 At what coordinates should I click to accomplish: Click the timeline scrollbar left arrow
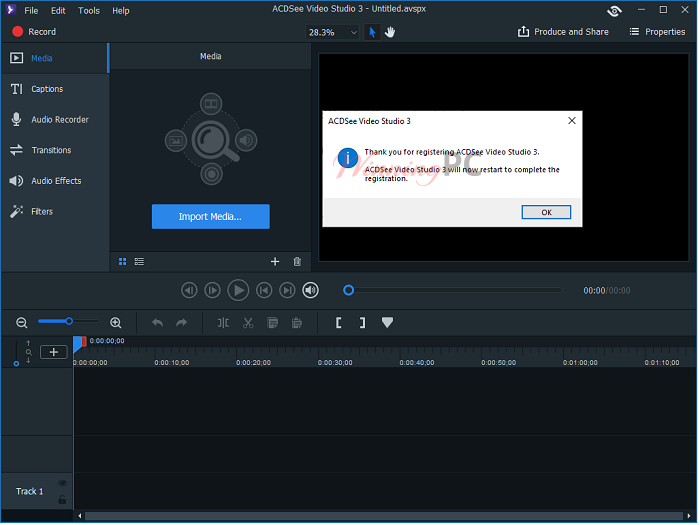click(80, 517)
